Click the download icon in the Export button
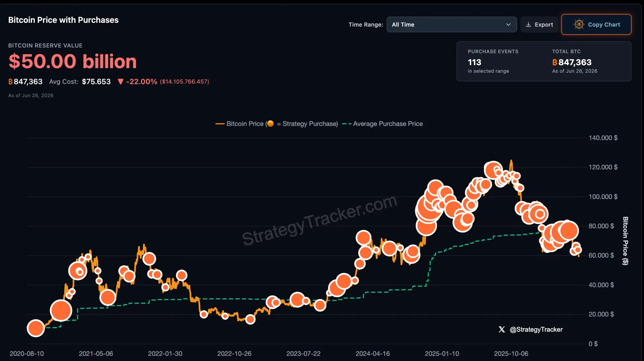644x361 pixels. [x=528, y=24]
